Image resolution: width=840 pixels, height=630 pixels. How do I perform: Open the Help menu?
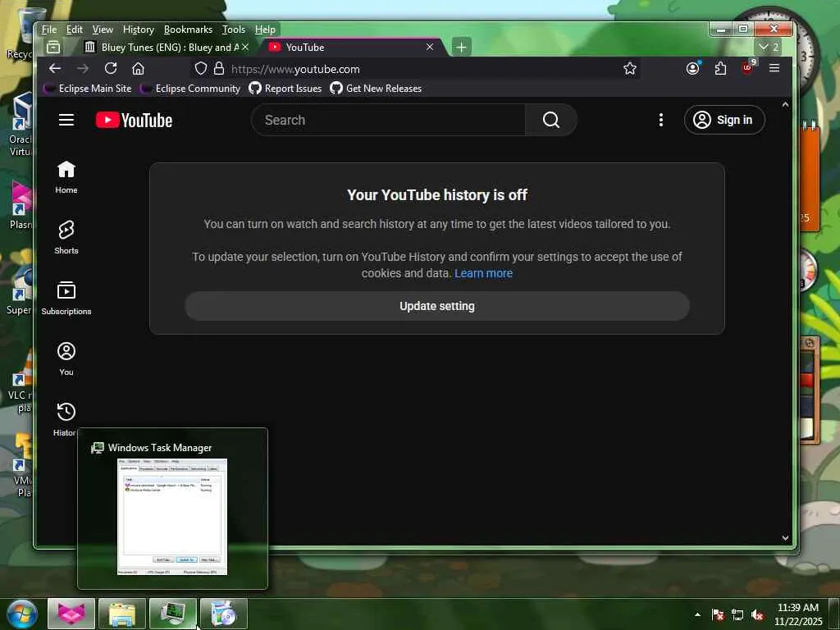pos(265,30)
